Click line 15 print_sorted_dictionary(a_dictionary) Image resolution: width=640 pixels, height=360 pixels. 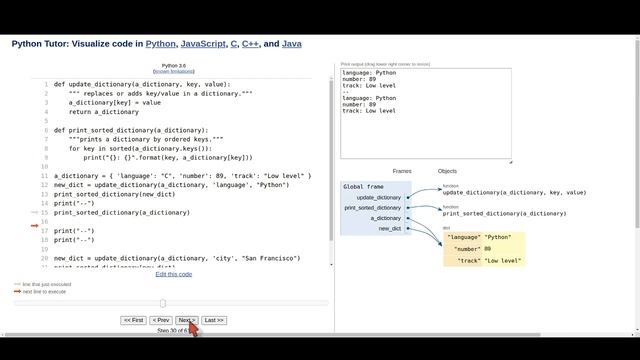pyautogui.click(x=122, y=213)
